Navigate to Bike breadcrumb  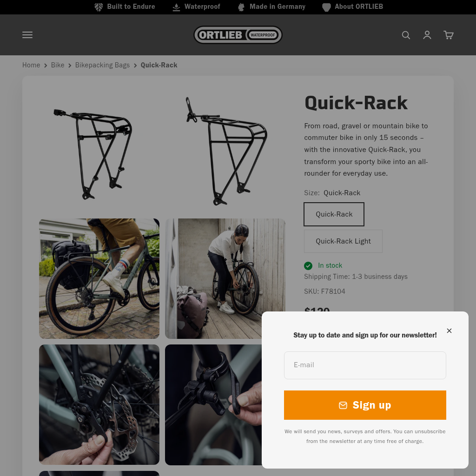click(x=58, y=65)
